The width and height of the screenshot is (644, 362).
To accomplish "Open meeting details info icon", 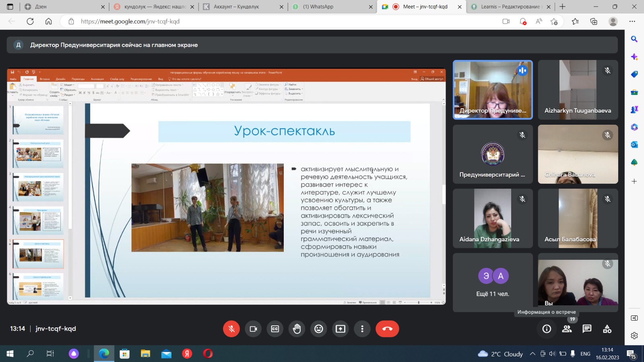I will pyautogui.click(x=547, y=329).
